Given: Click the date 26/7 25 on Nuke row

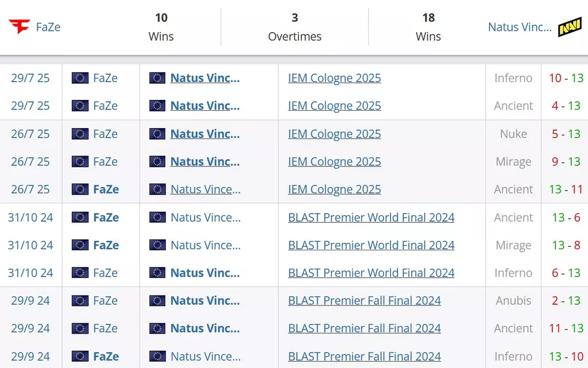Looking at the screenshot, I should (30, 134).
